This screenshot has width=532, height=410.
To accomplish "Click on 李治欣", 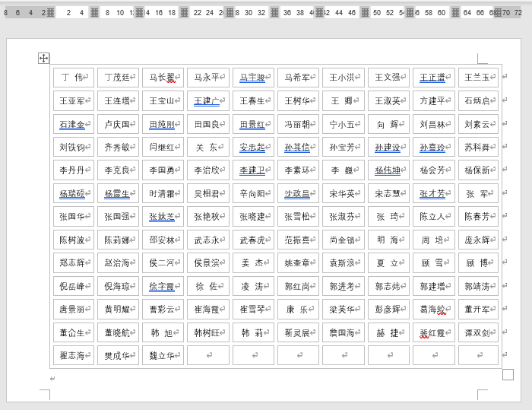I will point(207,170).
